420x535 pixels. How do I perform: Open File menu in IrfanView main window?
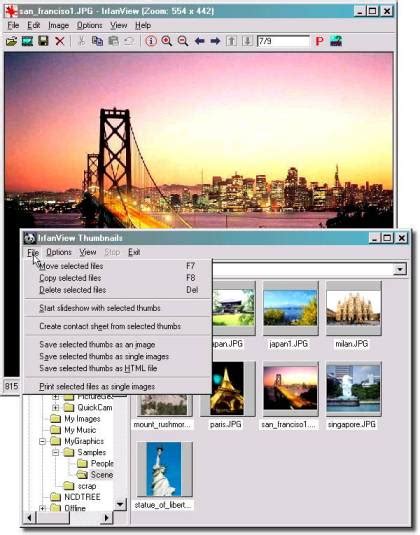pos(13,26)
